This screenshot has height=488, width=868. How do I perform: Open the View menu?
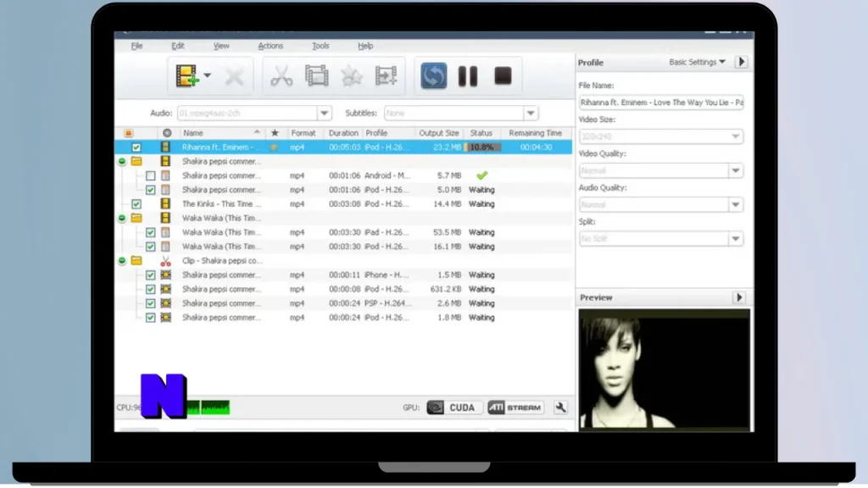pyautogui.click(x=221, y=46)
